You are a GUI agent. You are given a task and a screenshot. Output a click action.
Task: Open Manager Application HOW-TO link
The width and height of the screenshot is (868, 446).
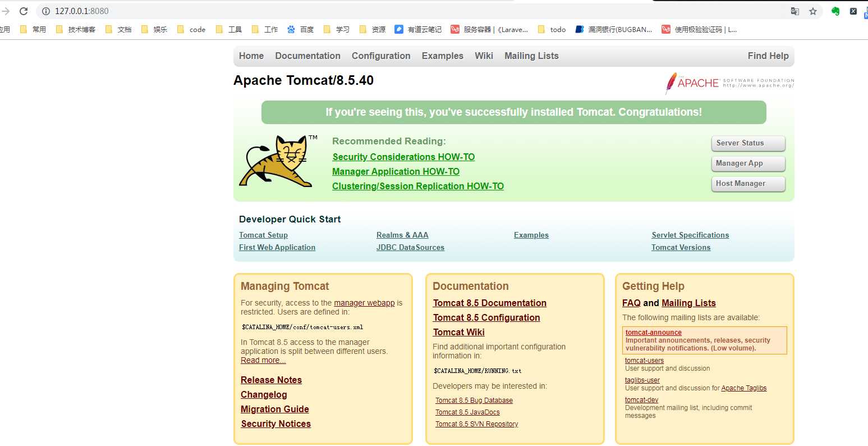(x=396, y=171)
